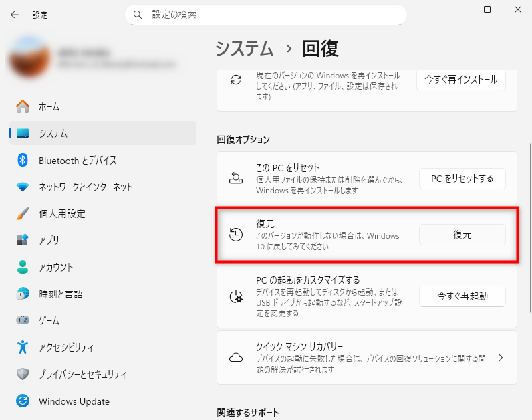Viewport: 532px width, 420px height.
Task: Open the ホーム home page
Action: click(x=49, y=107)
